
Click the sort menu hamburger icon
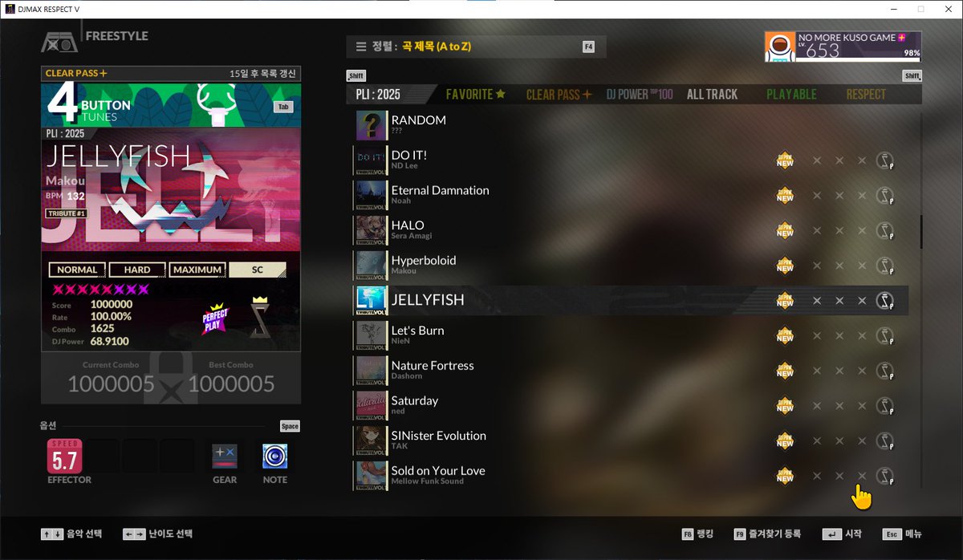(361, 47)
